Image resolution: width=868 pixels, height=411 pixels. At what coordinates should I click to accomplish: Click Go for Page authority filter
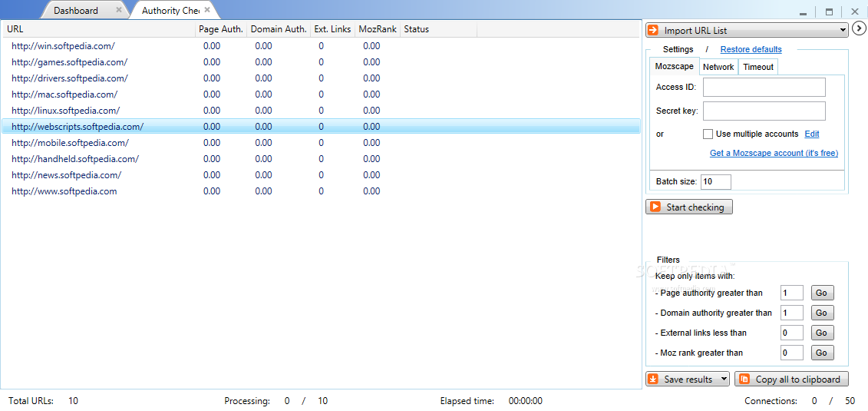pos(822,293)
